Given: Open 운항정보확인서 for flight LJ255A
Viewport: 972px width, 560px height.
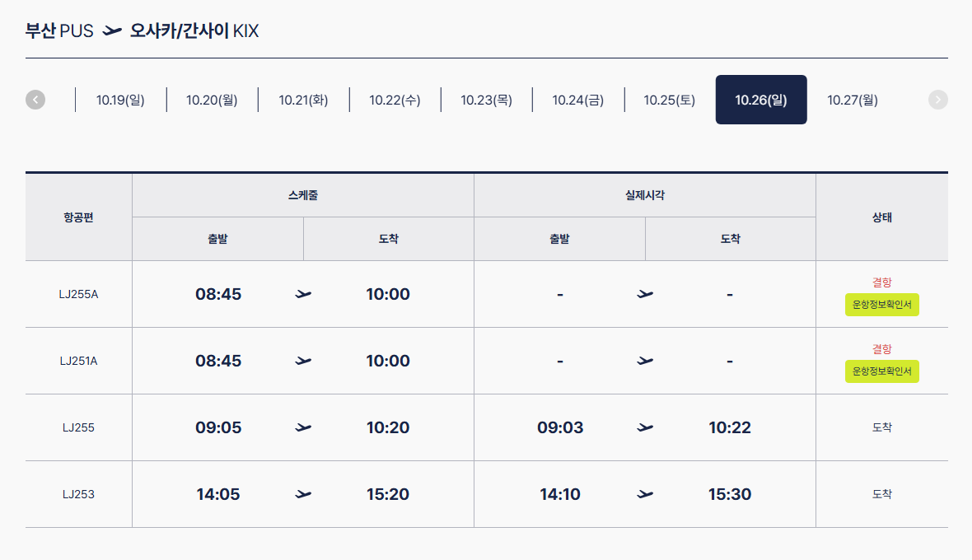Looking at the screenshot, I should (881, 305).
